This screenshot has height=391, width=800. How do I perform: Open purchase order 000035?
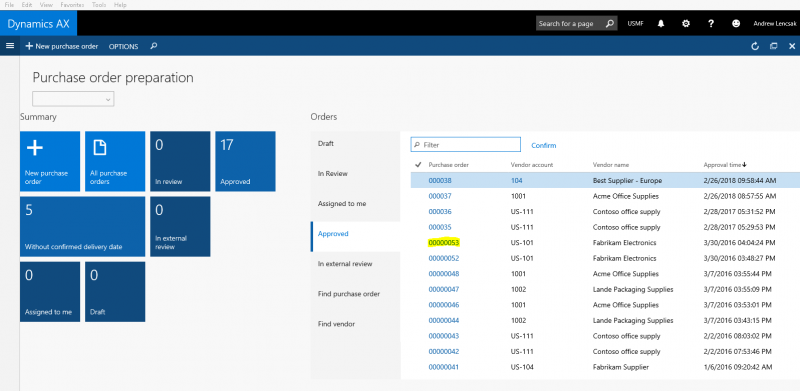pos(440,227)
